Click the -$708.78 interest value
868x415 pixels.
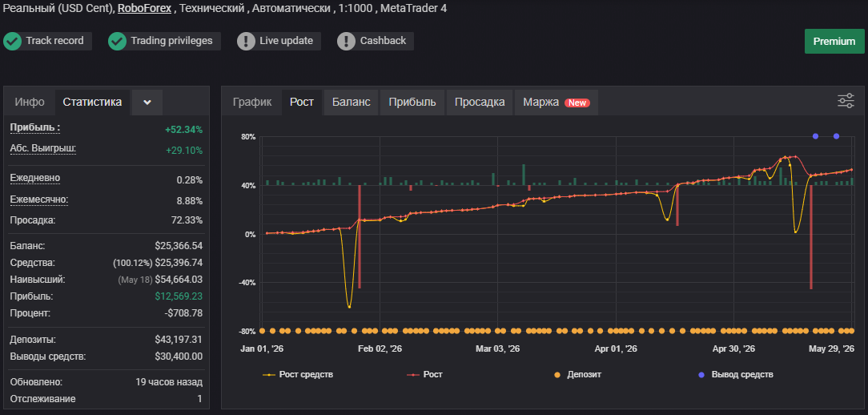tap(183, 313)
